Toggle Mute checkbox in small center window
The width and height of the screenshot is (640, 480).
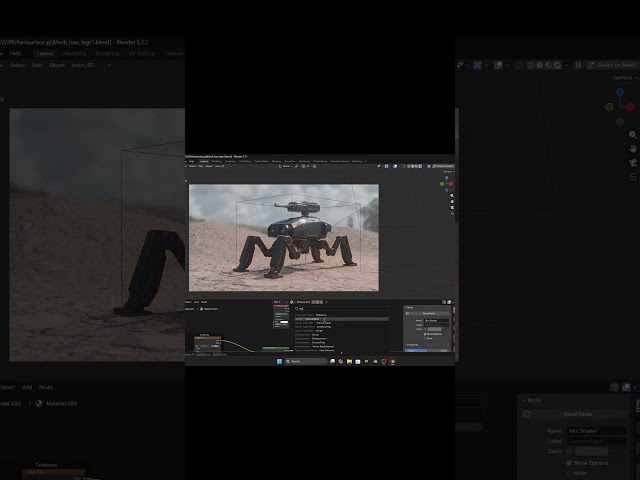tap(425, 338)
